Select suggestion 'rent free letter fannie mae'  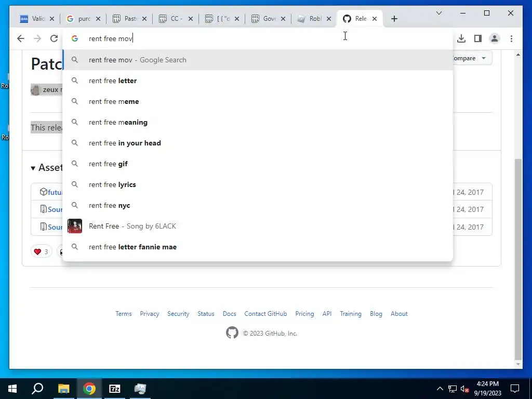[x=258, y=247]
